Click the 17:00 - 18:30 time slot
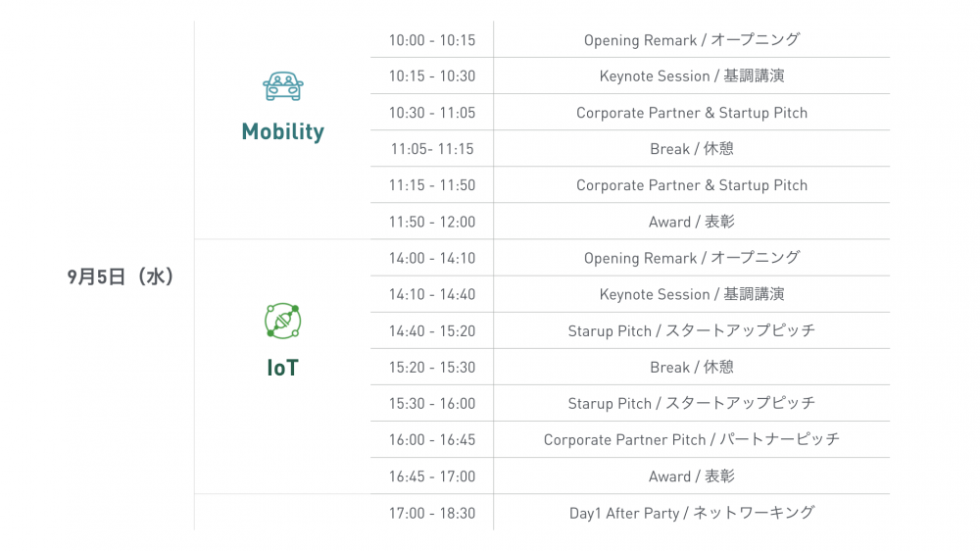This screenshot has height=551, width=980. pos(432,514)
